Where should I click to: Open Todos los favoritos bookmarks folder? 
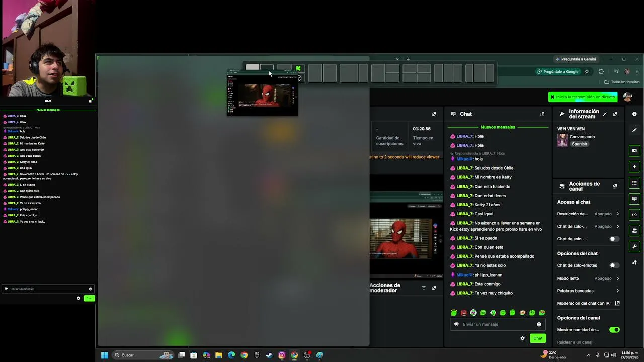pos(622,82)
